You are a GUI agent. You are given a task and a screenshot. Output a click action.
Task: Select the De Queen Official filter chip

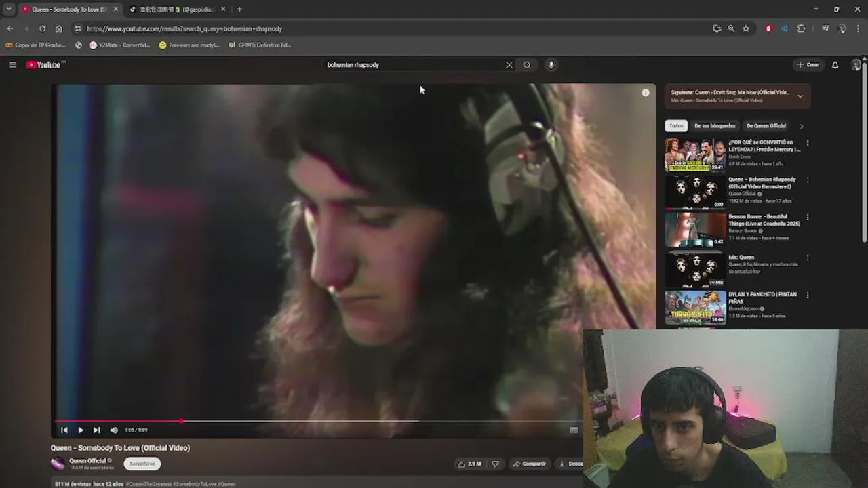[x=766, y=126]
